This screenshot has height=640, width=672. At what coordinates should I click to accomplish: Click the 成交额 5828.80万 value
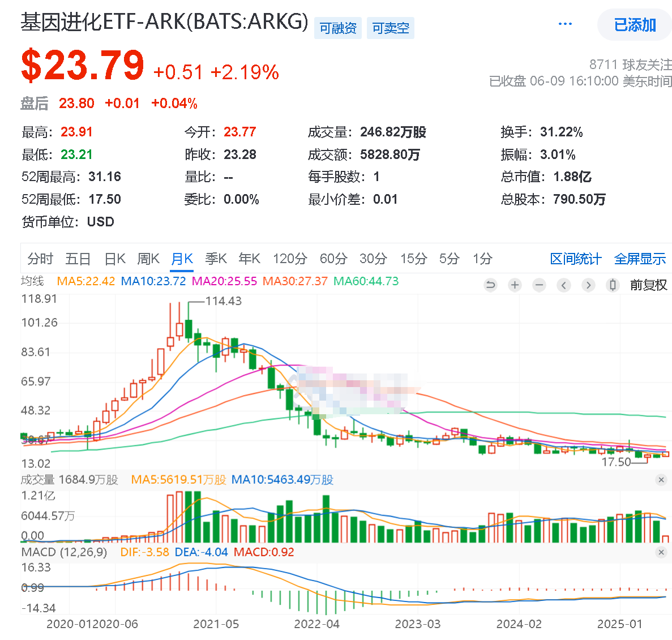389,154
